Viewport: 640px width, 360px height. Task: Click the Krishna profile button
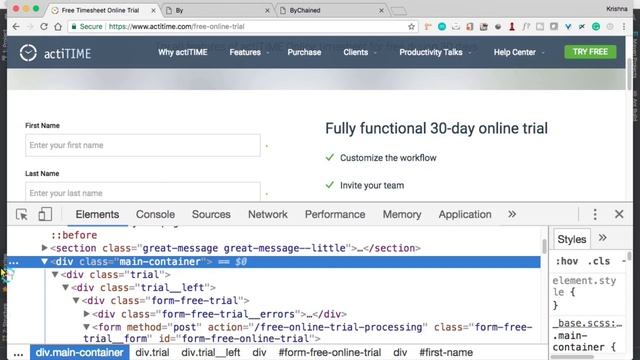pyautogui.click(x=616, y=9)
